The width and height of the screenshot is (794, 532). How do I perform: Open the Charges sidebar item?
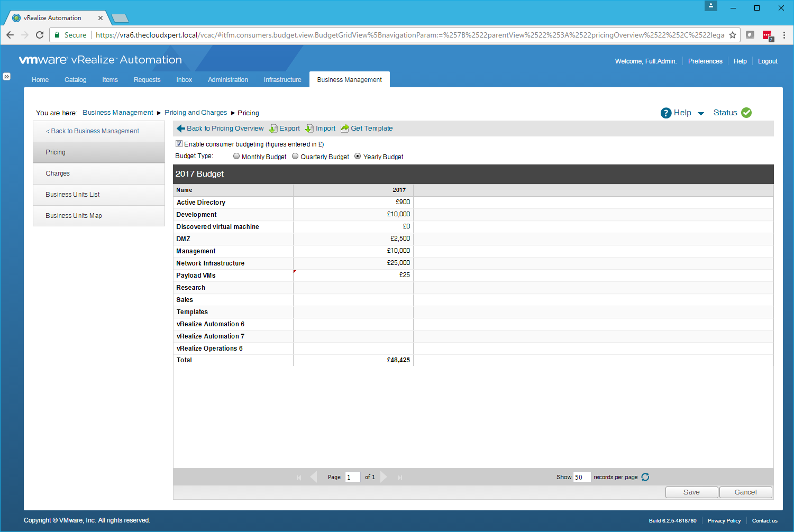(x=58, y=173)
